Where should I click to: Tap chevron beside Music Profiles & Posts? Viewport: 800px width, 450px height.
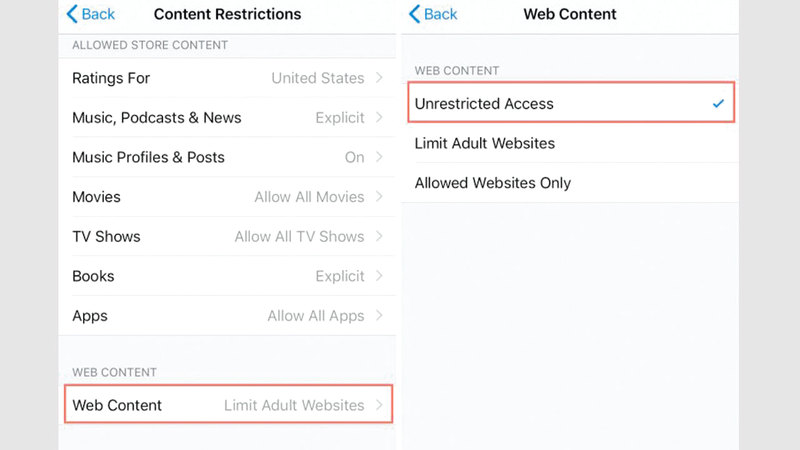[380, 157]
